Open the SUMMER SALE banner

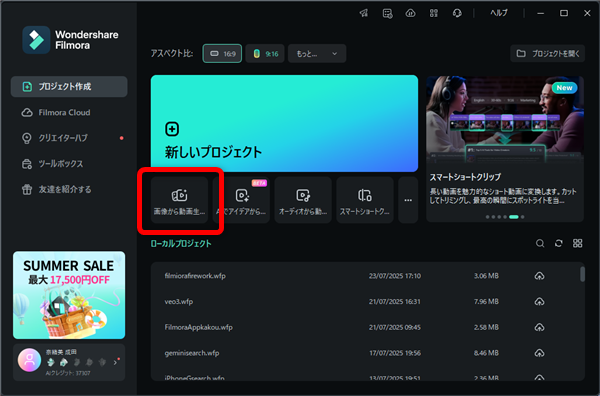click(x=69, y=295)
